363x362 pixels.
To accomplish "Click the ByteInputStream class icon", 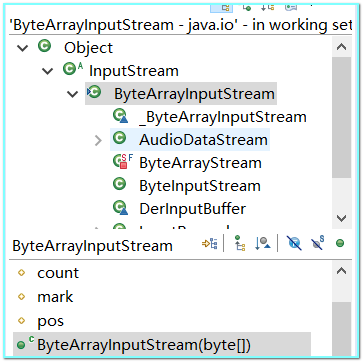I will 119,184.
